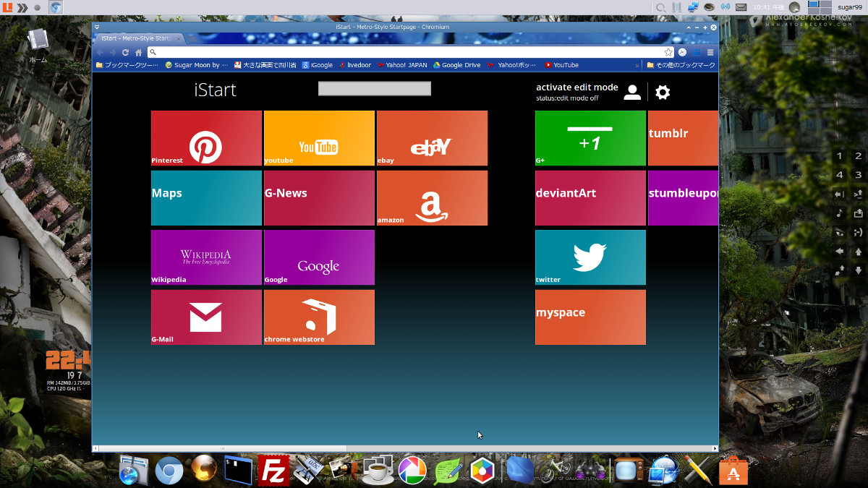Open the G-Mail tile
This screenshot has height=488, width=868.
(x=206, y=317)
